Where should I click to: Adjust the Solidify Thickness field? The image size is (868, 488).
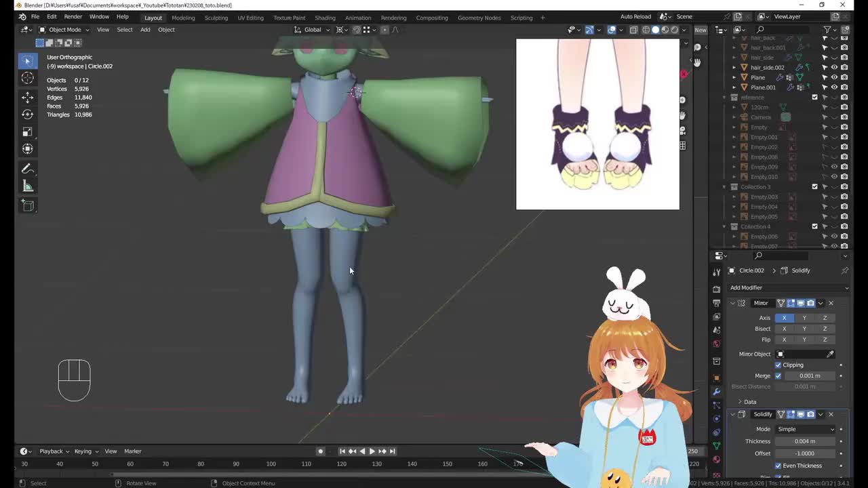[806, 441]
